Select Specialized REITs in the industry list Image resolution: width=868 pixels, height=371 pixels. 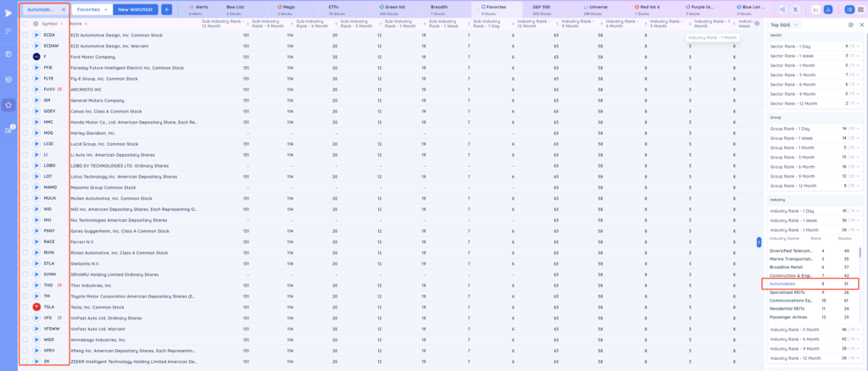tap(787, 292)
